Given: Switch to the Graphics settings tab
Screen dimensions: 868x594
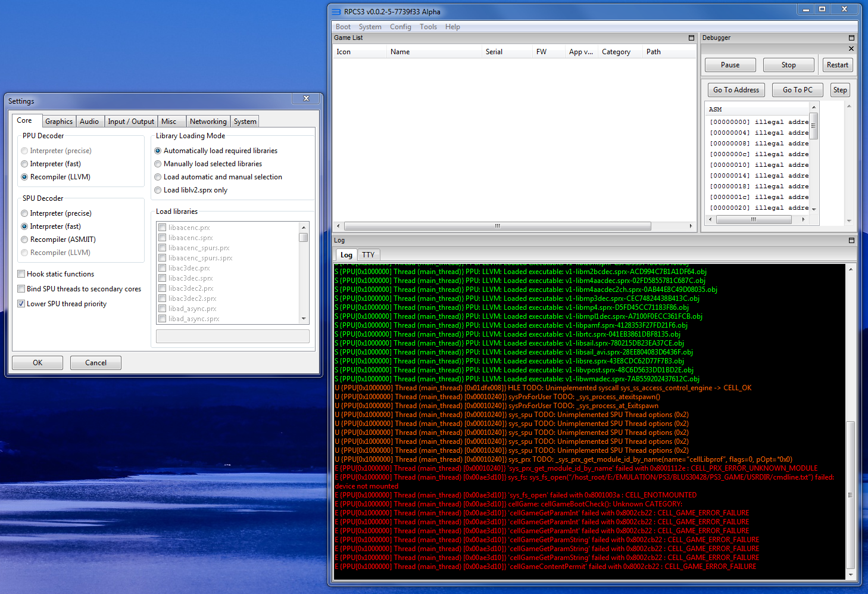Looking at the screenshot, I should tap(59, 122).
